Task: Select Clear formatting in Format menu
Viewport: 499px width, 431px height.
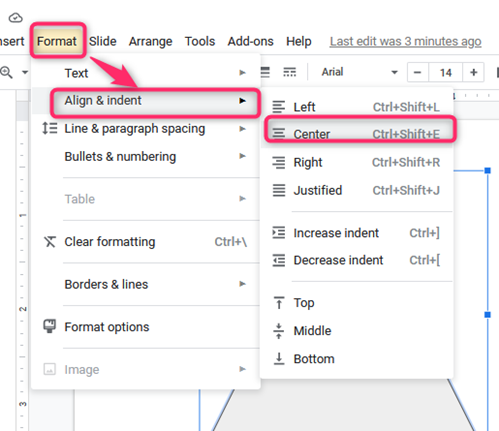Action: click(x=146, y=242)
